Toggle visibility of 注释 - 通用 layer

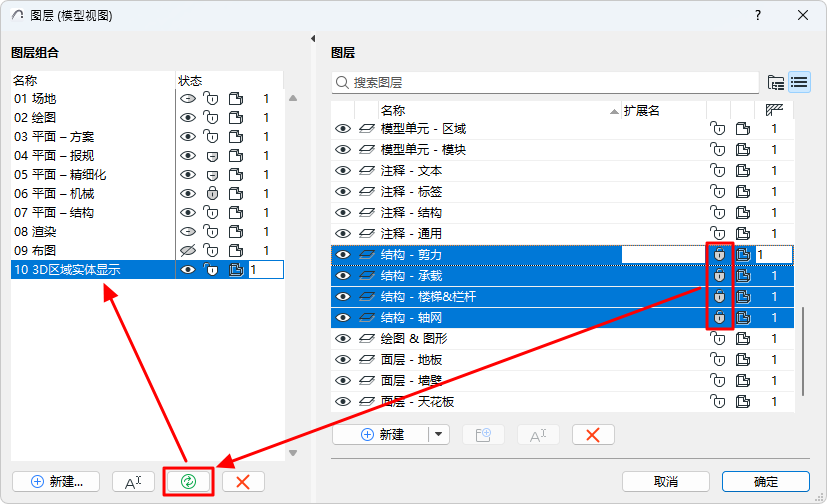(343, 234)
